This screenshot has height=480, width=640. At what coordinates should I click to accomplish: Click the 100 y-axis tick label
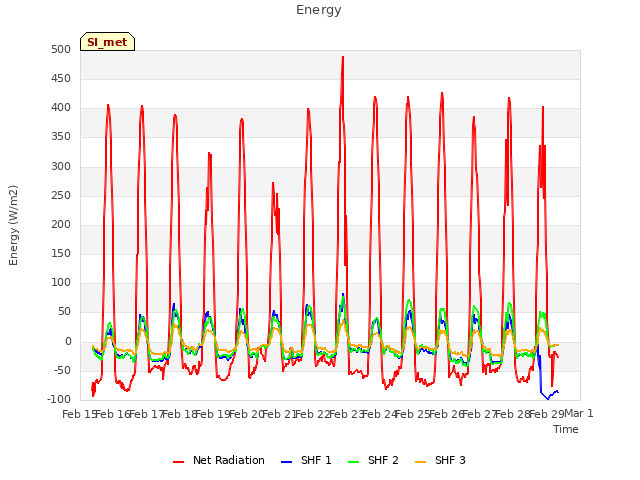pyautogui.click(x=61, y=283)
